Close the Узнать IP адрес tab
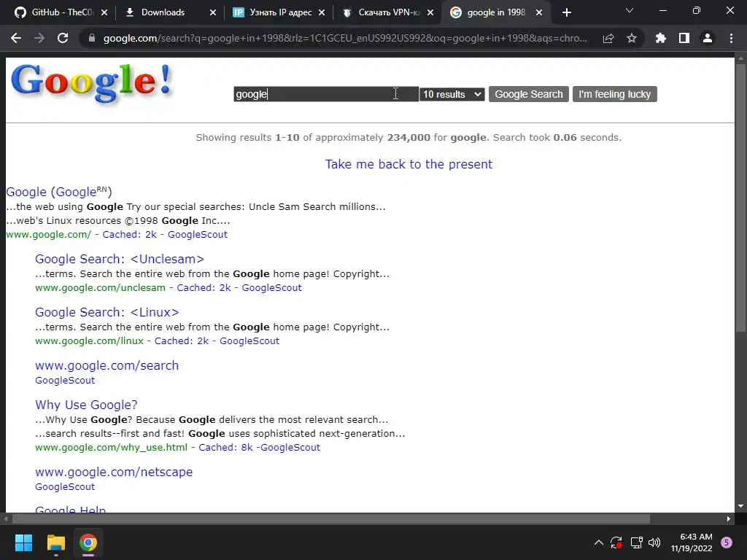The image size is (747, 560). 322,12
